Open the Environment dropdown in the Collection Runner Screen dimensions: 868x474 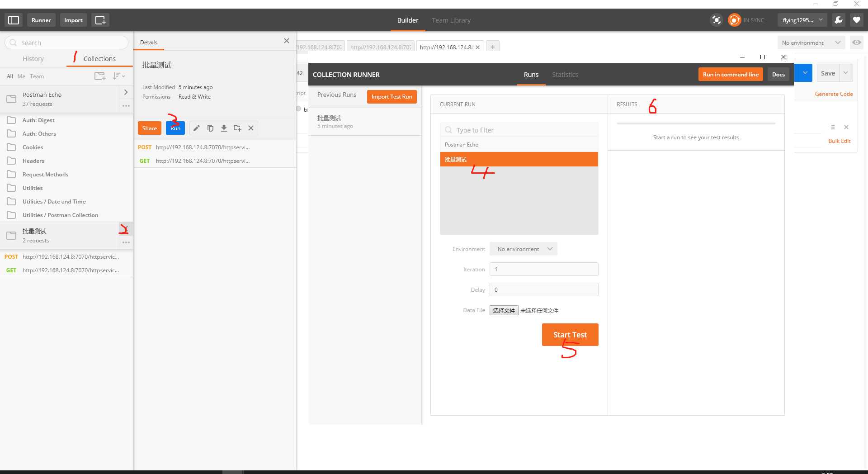pyautogui.click(x=524, y=249)
